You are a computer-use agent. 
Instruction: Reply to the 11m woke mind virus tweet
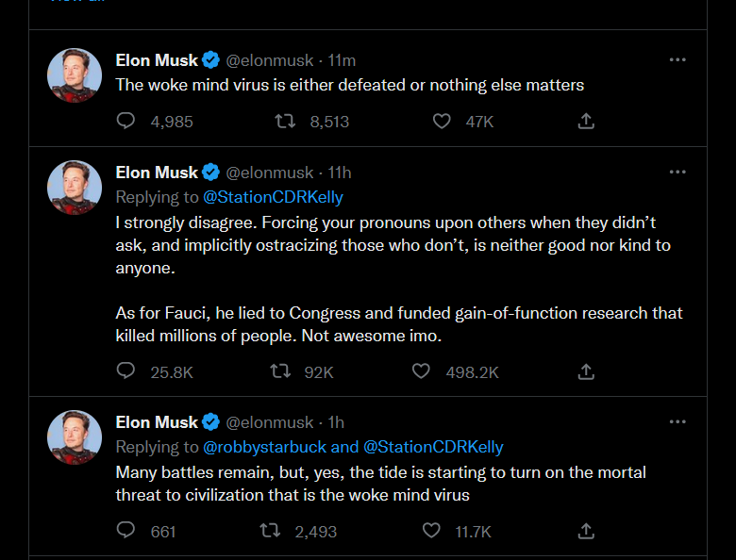(x=125, y=121)
